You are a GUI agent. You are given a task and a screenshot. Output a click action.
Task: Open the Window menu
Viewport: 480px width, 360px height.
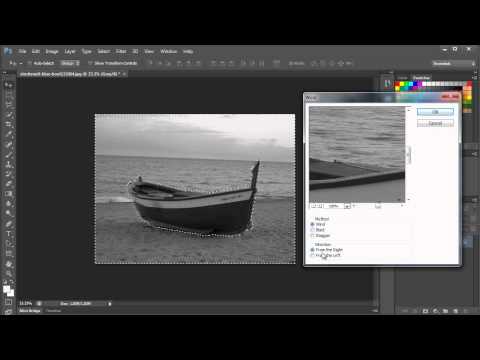[x=168, y=51]
